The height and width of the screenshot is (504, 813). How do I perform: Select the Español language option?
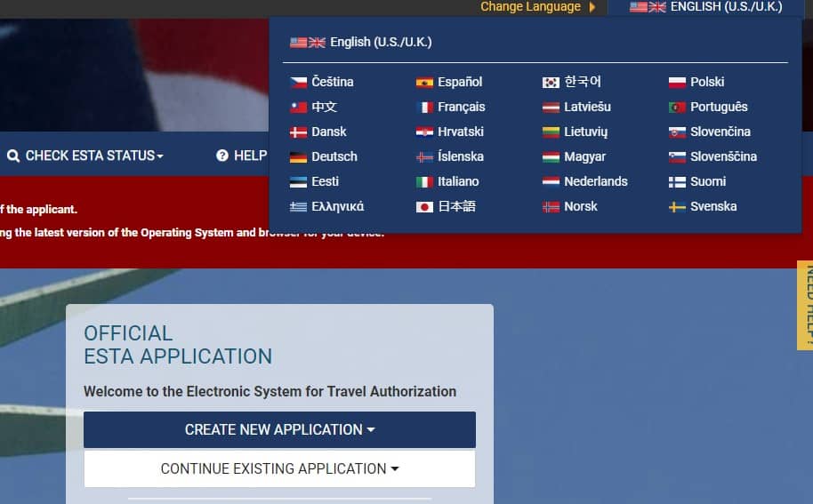click(449, 82)
